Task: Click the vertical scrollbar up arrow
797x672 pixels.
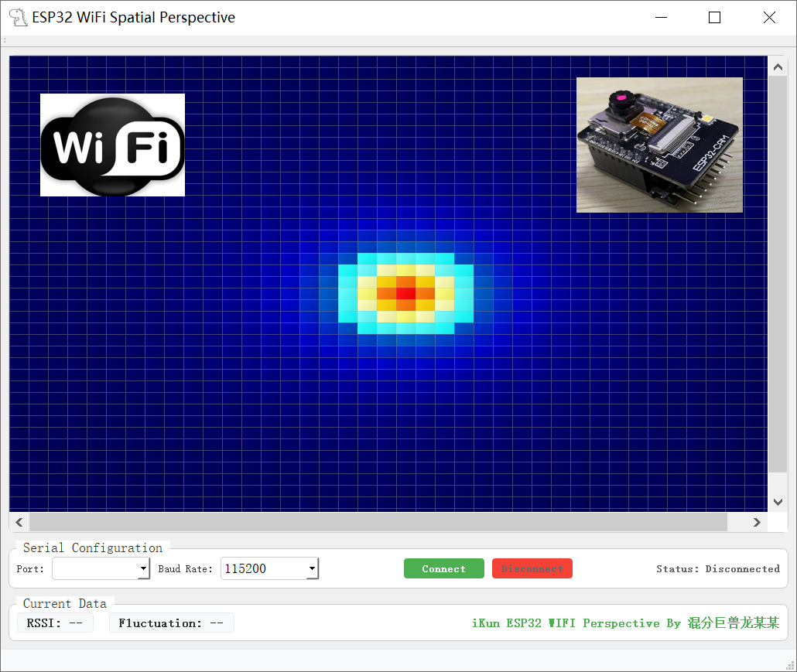Action: (x=778, y=67)
